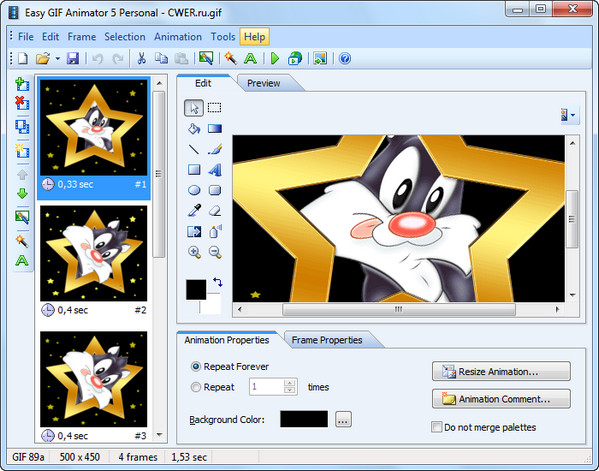Expand the Open recent files arrow

(58, 58)
